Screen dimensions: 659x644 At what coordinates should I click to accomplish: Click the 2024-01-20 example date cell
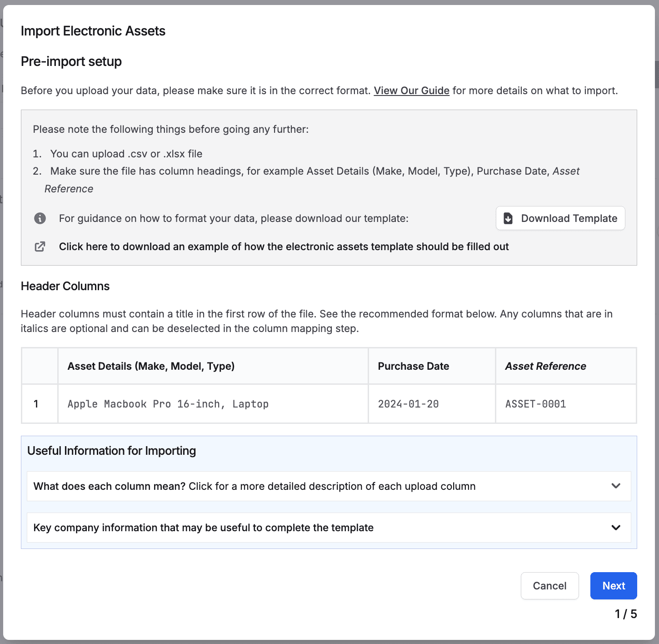[x=408, y=404]
